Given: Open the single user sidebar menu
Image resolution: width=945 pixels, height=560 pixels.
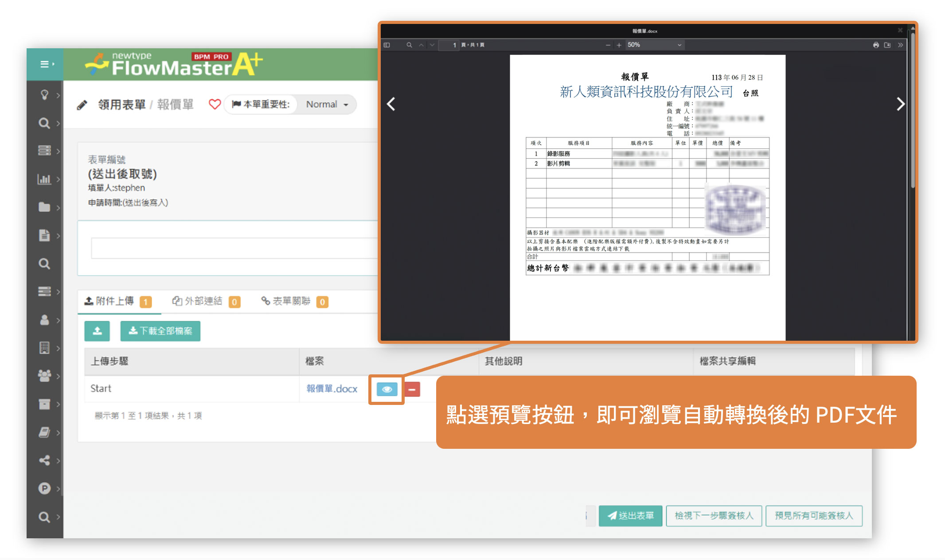Looking at the screenshot, I should [44, 320].
